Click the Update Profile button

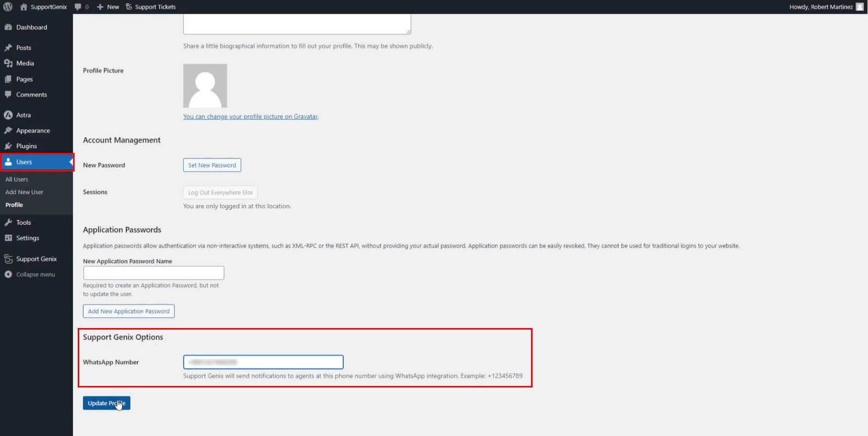(x=106, y=403)
